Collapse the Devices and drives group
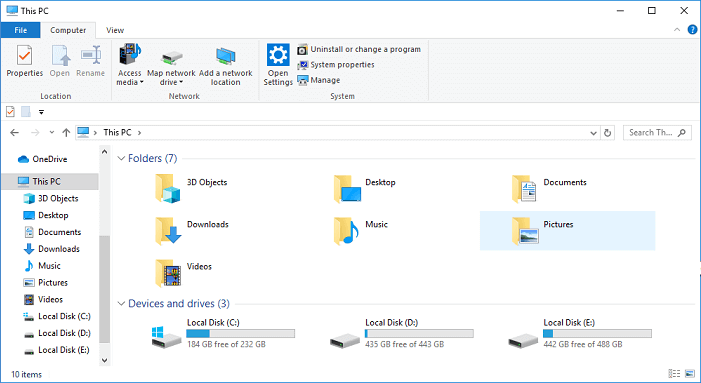 click(x=121, y=303)
